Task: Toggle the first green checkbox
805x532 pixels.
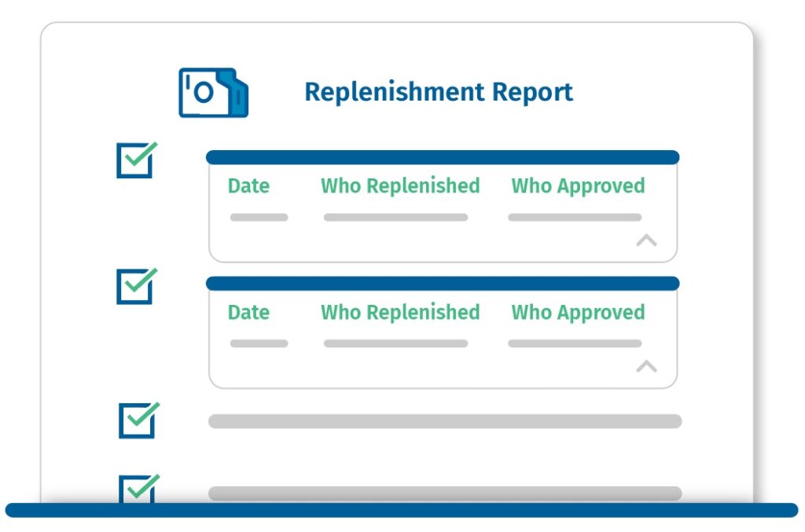Action: coord(136,160)
